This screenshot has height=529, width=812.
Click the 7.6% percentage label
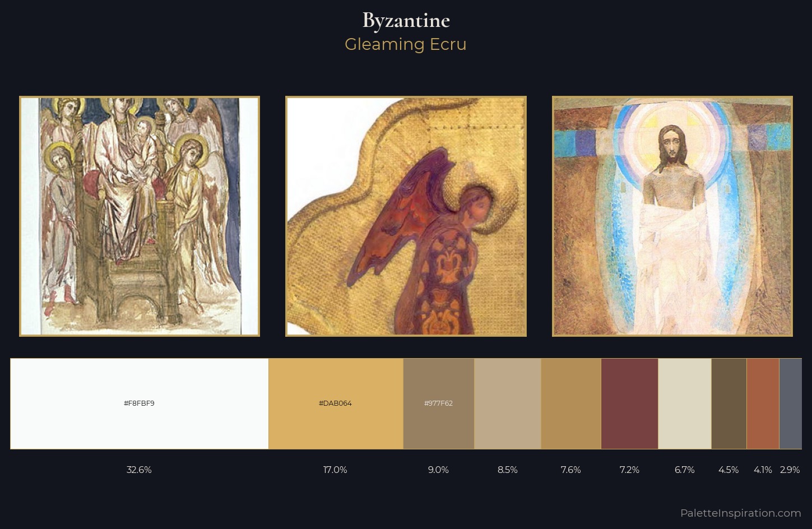[x=571, y=470]
